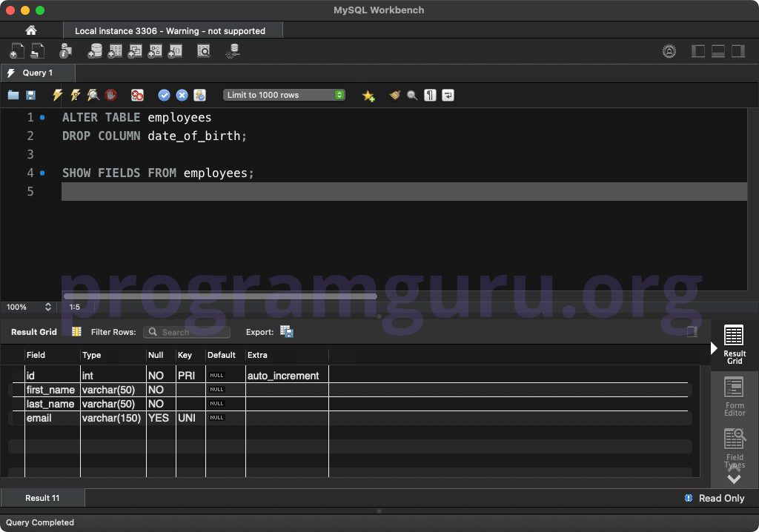Open the Limit to 1000 rows dropdown
The width and height of the screenshot is (759, 532).
click(x=284, y=95)
